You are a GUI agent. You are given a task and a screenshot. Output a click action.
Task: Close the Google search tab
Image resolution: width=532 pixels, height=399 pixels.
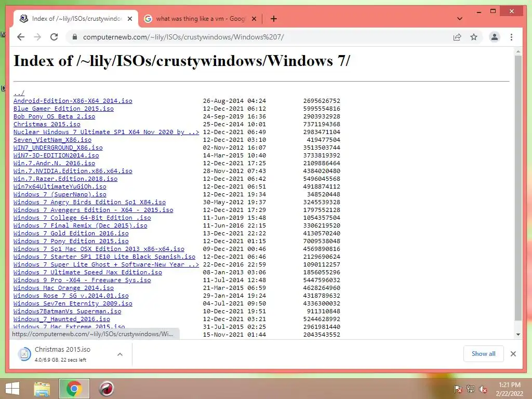point(254,19)
